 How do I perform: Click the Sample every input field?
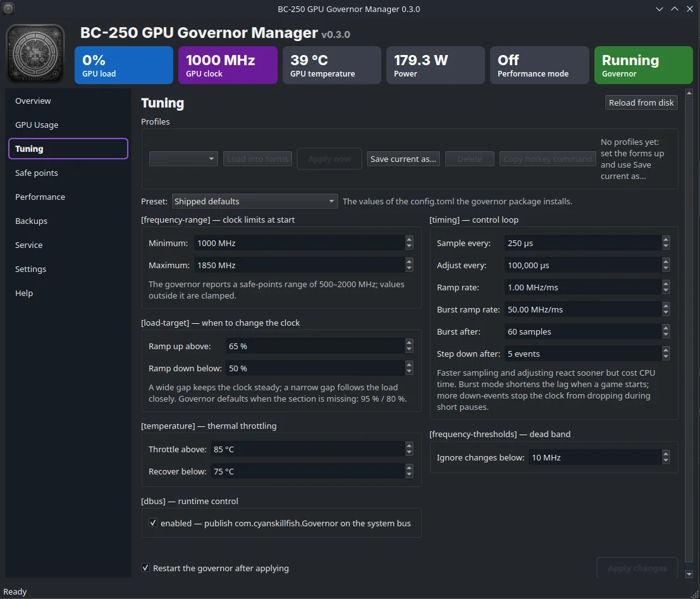pyautogui.click(x=587, y=243)
